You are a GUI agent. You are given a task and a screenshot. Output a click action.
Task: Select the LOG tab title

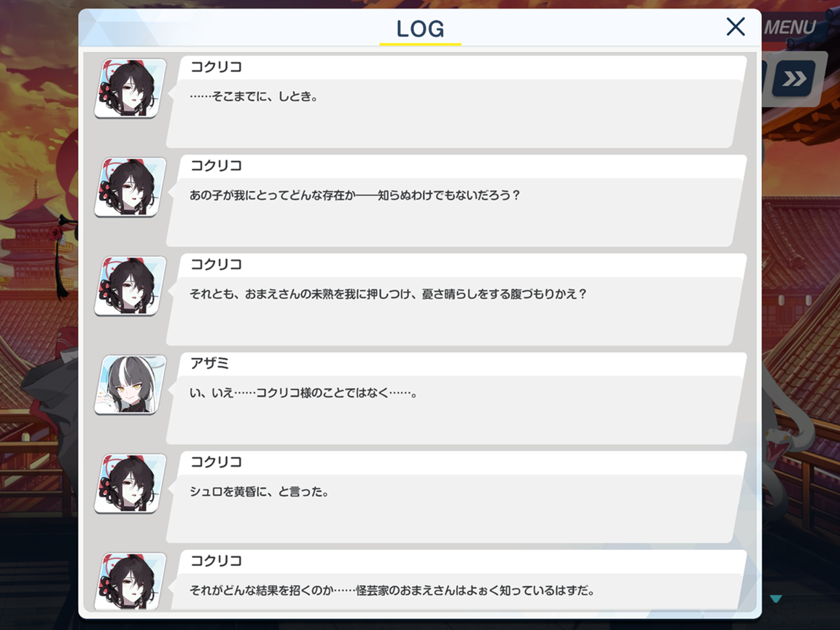(420, 29)
